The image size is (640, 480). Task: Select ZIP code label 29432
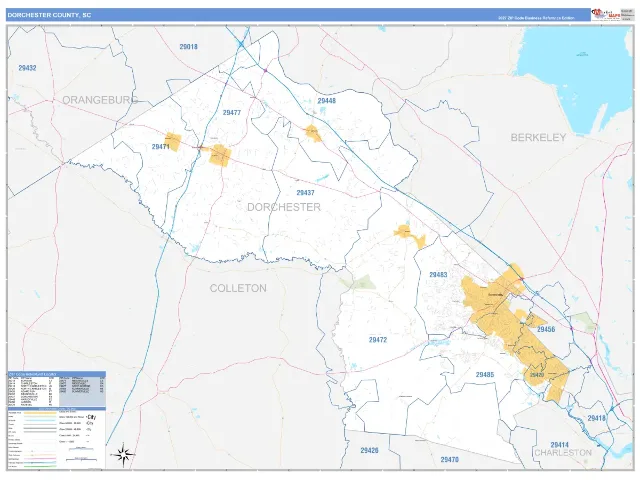coord(27,68)
